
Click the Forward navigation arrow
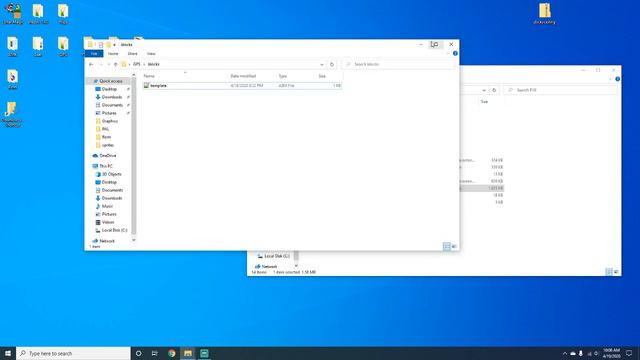point(100,64)
